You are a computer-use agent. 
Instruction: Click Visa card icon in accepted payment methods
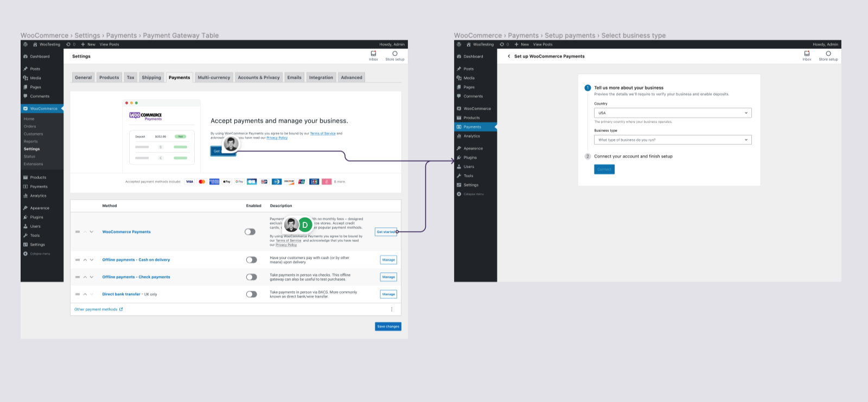[x=189, y=182]
